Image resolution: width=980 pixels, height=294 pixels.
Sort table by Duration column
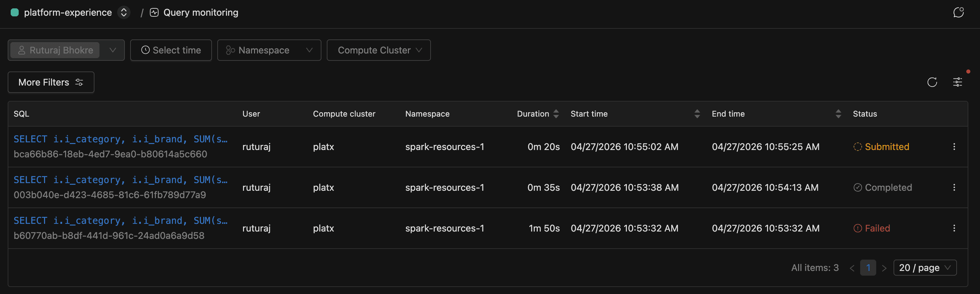556,114
